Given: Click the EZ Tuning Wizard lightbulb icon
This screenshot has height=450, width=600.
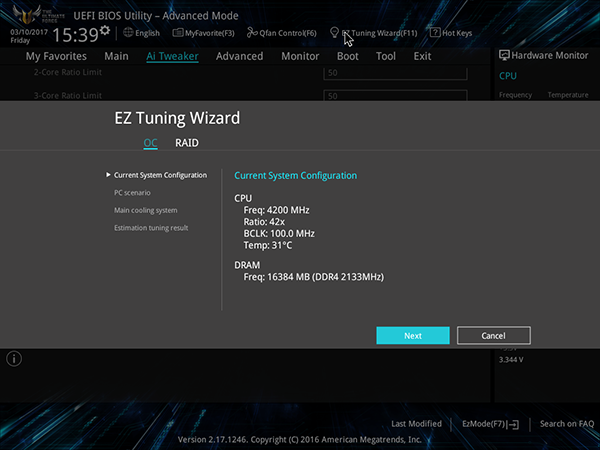Looking at the screenshot, I should coord(334,33).
